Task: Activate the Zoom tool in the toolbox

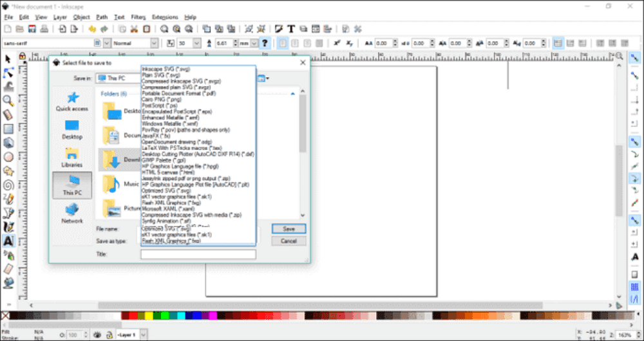Action: click(8, 100)
